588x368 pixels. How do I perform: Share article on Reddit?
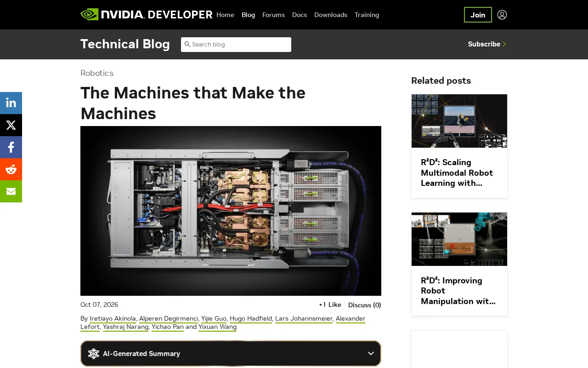11,169
